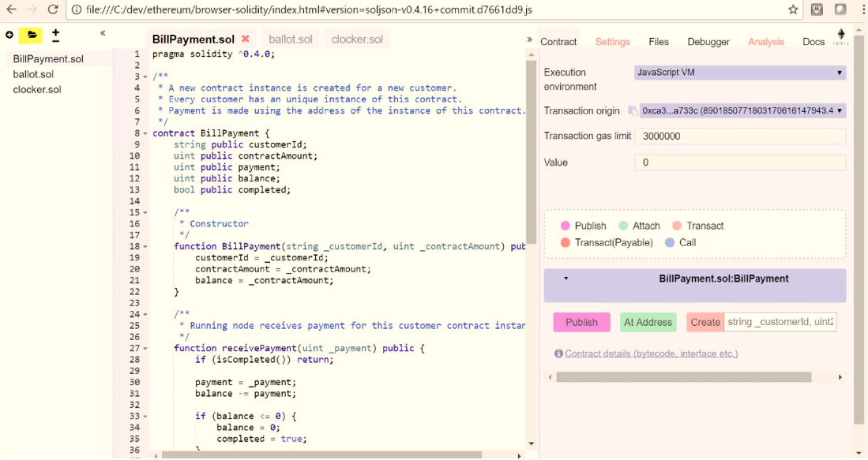The image size is (868, 460).
Task: Click the Remix Ethereum logo icon
Action: coord(840,36)
